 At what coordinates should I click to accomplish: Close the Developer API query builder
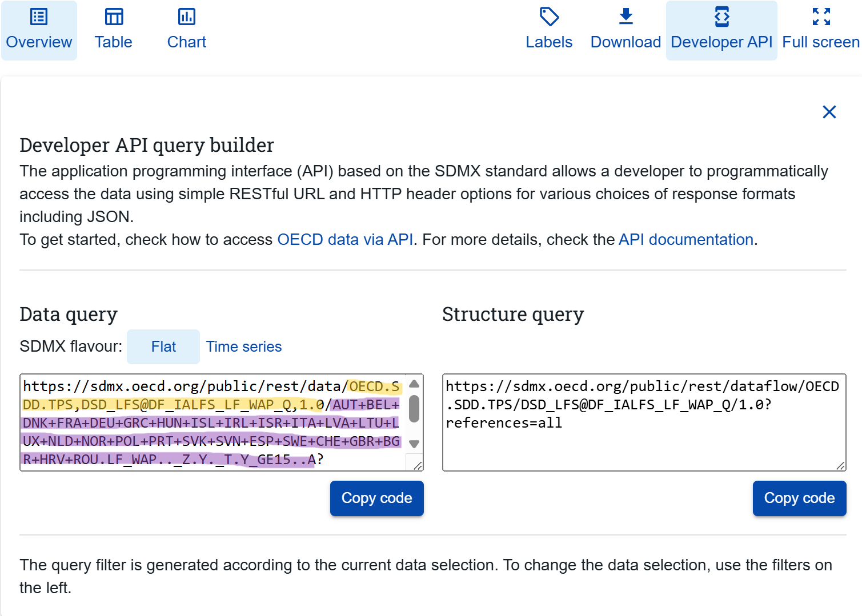click(829, 112)
